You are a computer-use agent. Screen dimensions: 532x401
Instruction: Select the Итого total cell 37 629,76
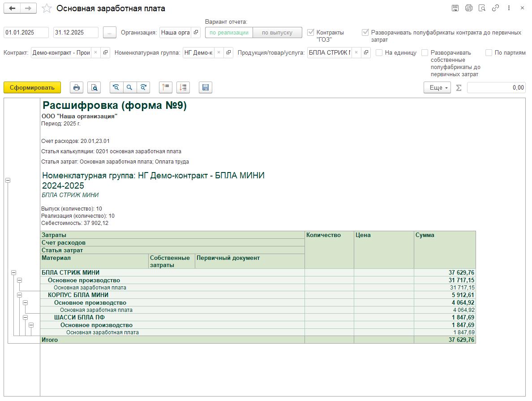[445, 340]
